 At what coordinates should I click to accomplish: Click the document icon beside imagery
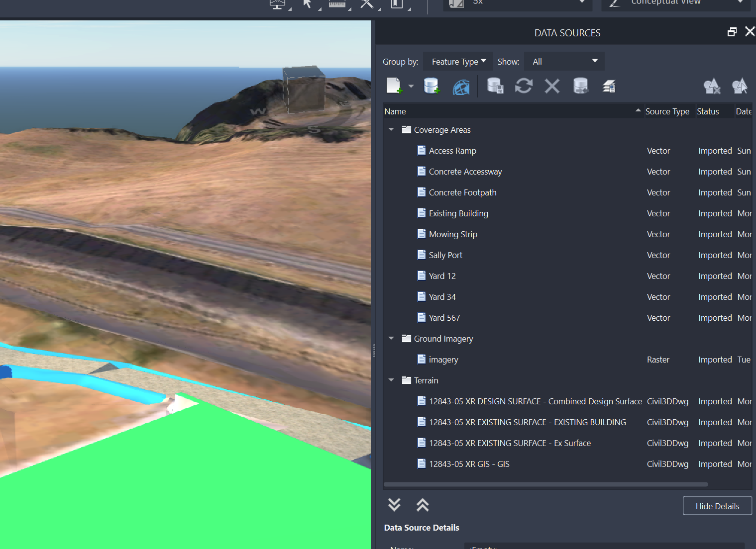pos(422,359)
